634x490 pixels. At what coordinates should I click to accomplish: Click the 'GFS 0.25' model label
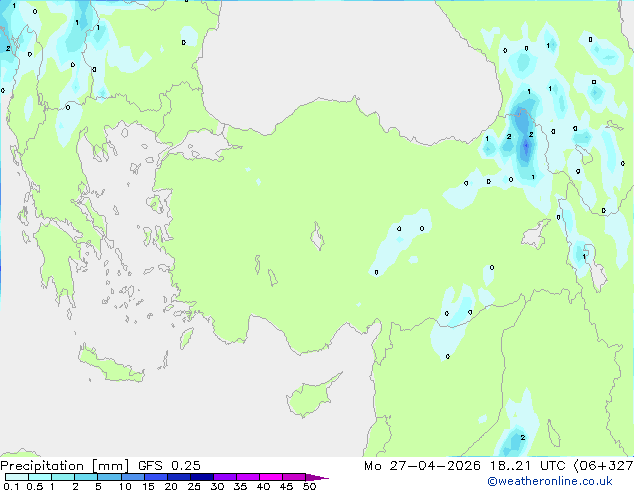169,466
